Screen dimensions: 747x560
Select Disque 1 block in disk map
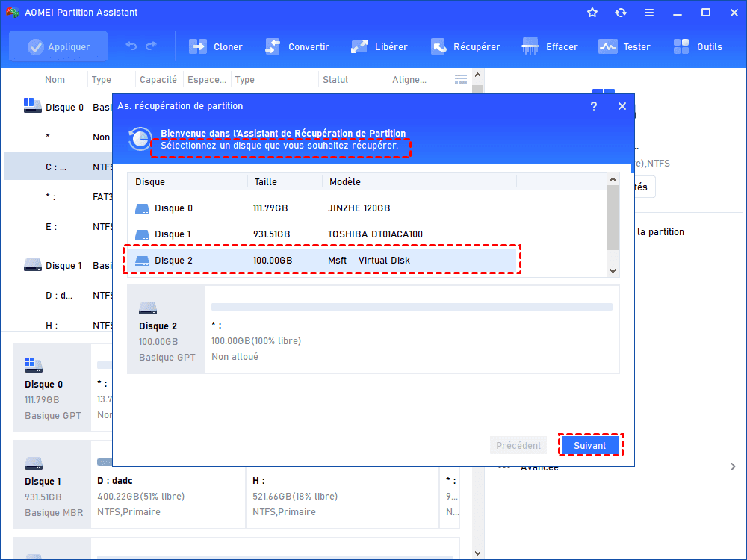(x=52, y=485)
